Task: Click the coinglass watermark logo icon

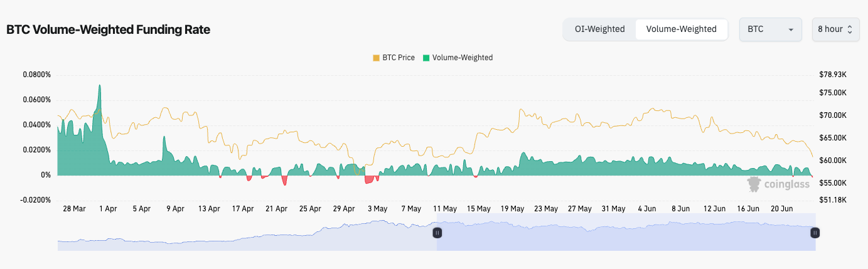Action: [x=754, y=184]
